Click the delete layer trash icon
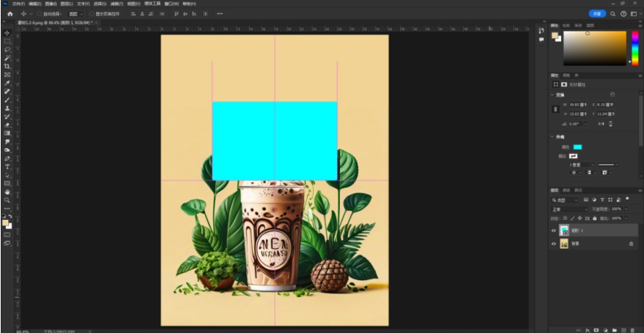 (x=631, y=330)
